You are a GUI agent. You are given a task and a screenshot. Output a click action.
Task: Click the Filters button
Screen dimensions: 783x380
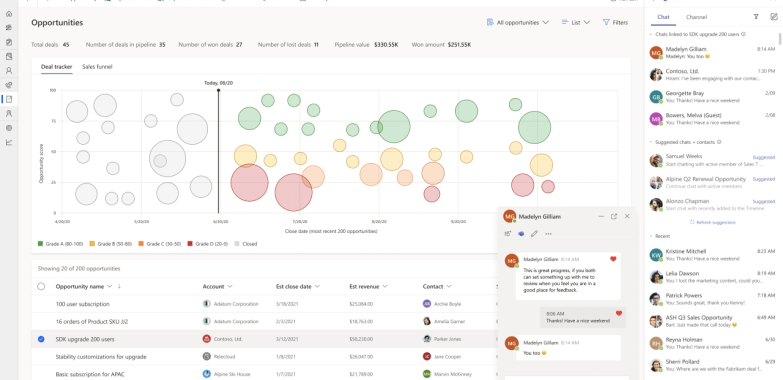pos(615,22)
